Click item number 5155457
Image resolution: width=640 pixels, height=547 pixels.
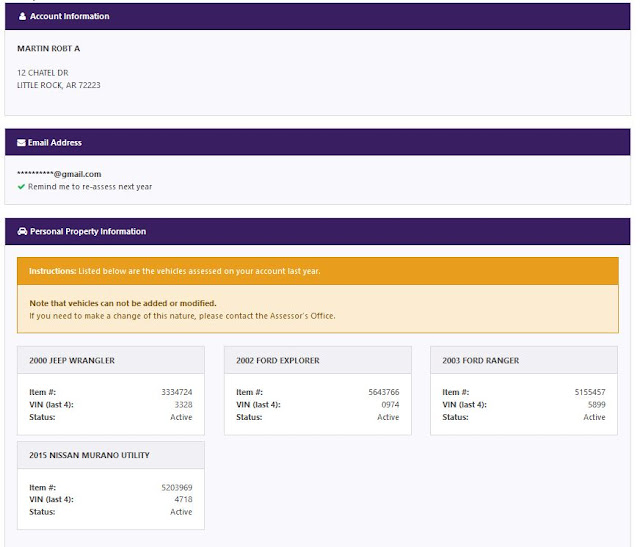[590, 392]
